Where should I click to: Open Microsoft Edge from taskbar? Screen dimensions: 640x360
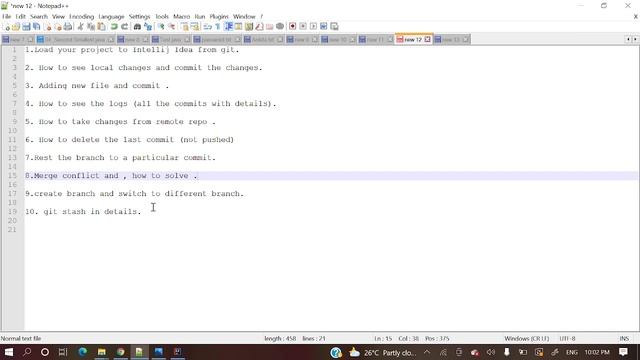click(83, 352)
